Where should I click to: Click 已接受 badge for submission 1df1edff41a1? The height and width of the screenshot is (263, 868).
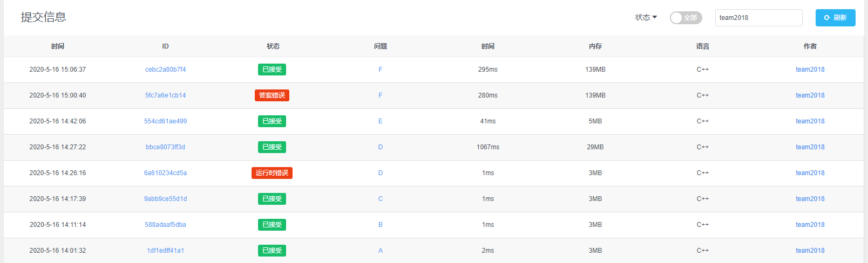coord(272,251)
